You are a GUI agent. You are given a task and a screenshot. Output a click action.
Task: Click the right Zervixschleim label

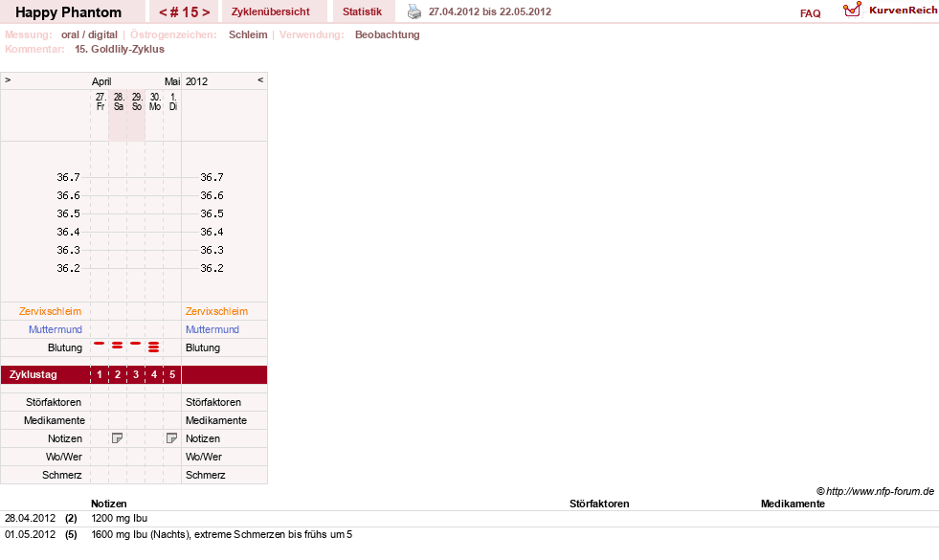coord(216,311)
